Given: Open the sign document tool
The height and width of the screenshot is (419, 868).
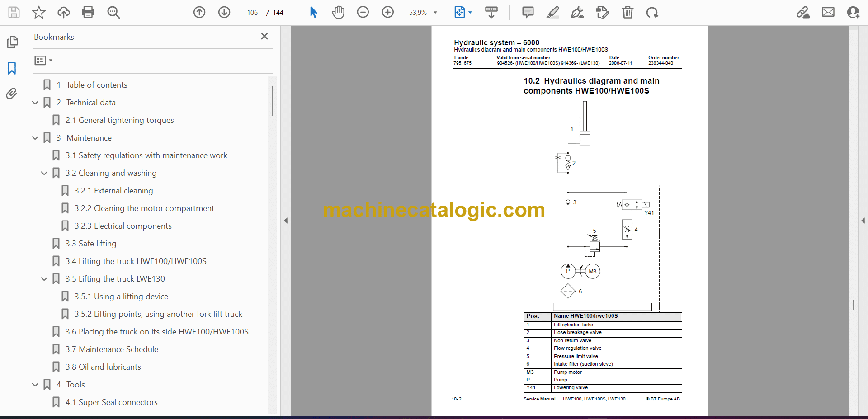Looking at the screenshot, I should pyautogui.click(x=577, y=12).
